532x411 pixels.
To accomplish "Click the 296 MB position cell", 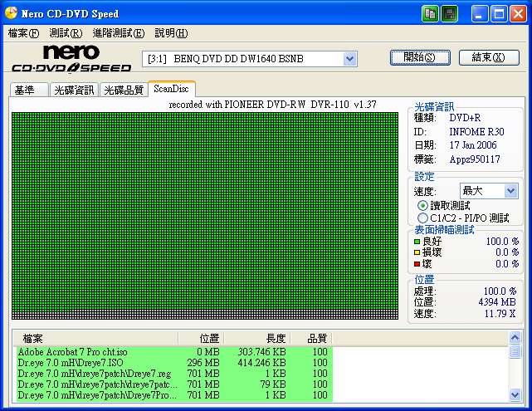I will (x=203, y=363).
